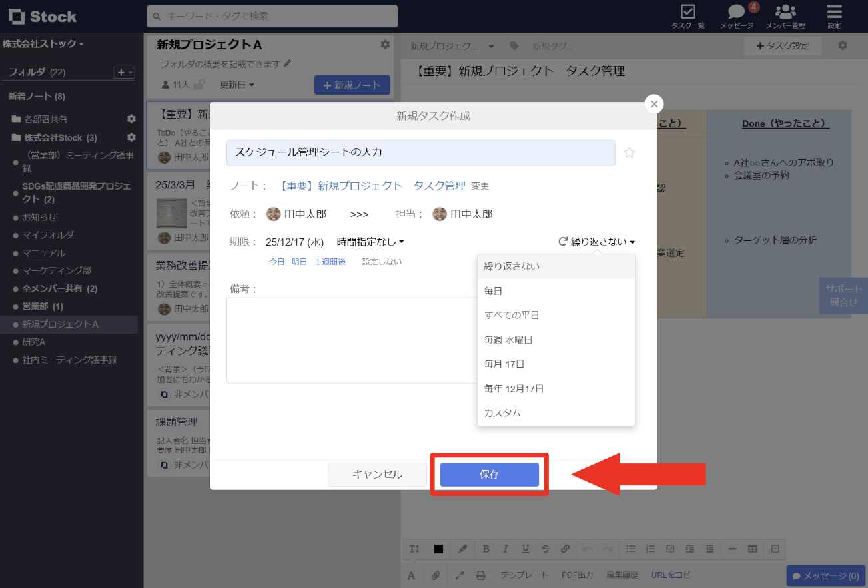Click the task title input field

click(420, 152)
